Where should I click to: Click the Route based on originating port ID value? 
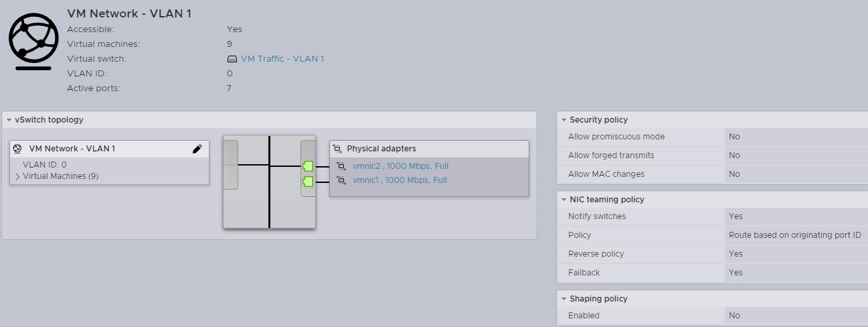coord(794,235)
